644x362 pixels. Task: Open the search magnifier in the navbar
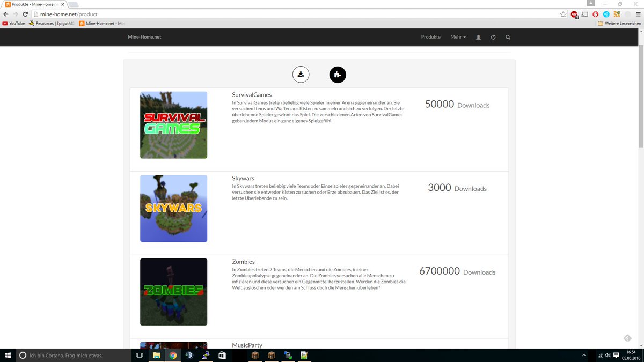508,37
